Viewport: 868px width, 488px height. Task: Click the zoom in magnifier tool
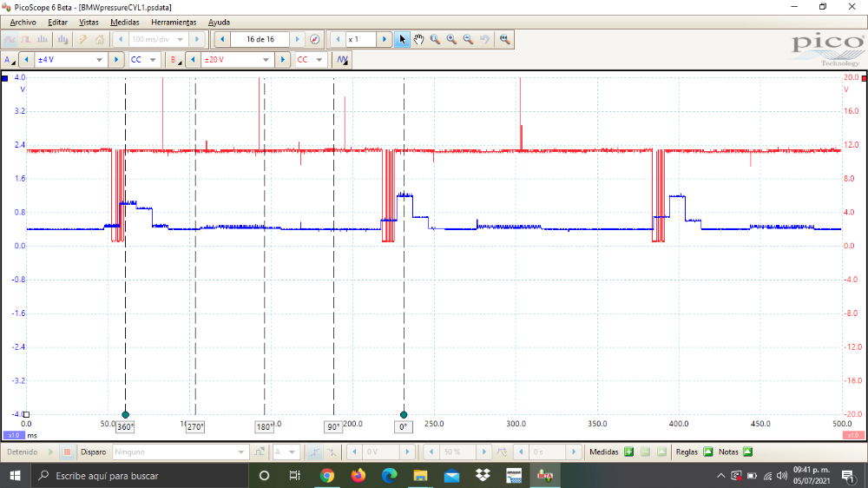[451, 39]
